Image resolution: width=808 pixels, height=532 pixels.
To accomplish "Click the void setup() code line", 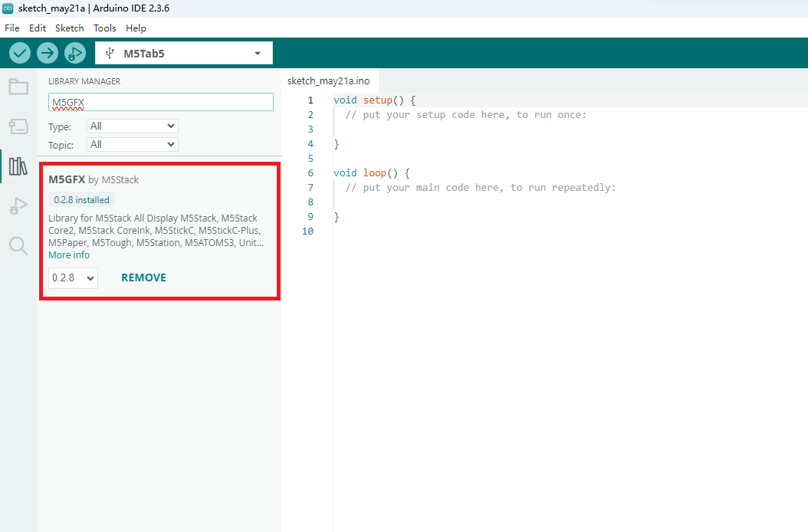I will [374, 100].
